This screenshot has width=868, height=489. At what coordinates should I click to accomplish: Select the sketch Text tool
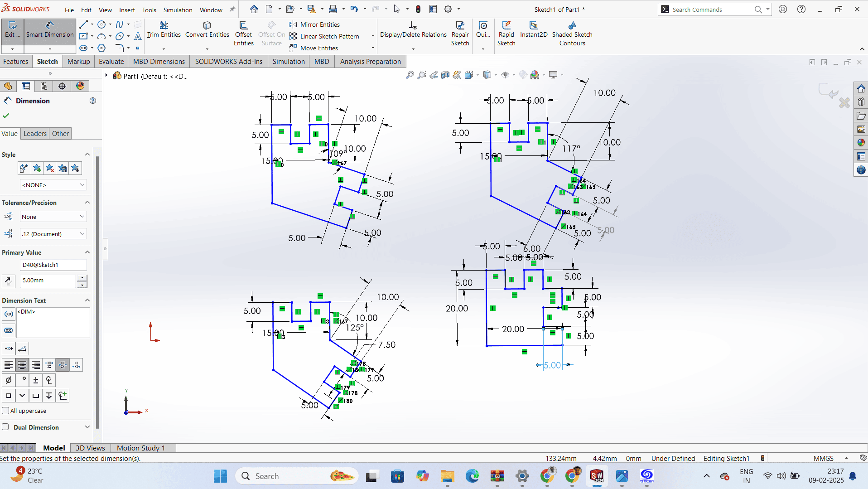(x=138, y=36)
